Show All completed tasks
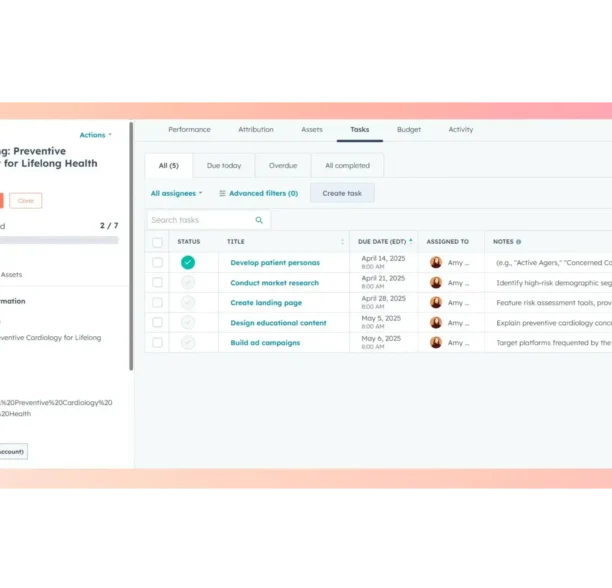Image resolution: width=612 pixels, height=588 pixels. point(347,166)
